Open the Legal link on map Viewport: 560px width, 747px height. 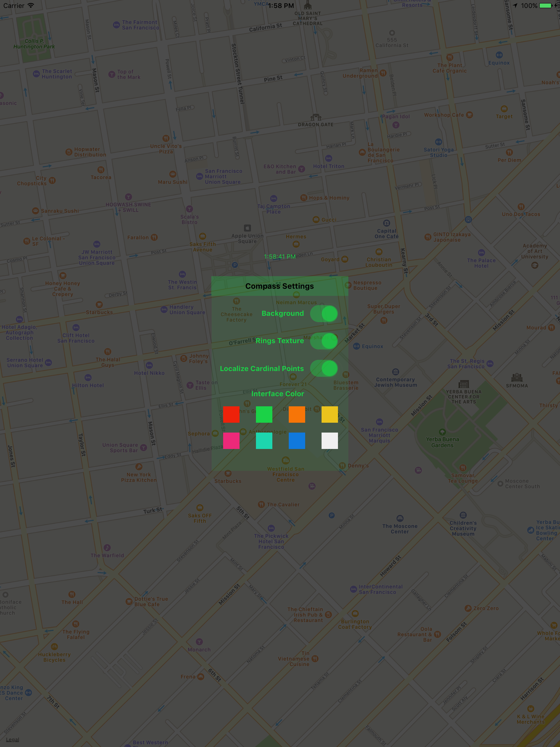[x=13, y=739]
